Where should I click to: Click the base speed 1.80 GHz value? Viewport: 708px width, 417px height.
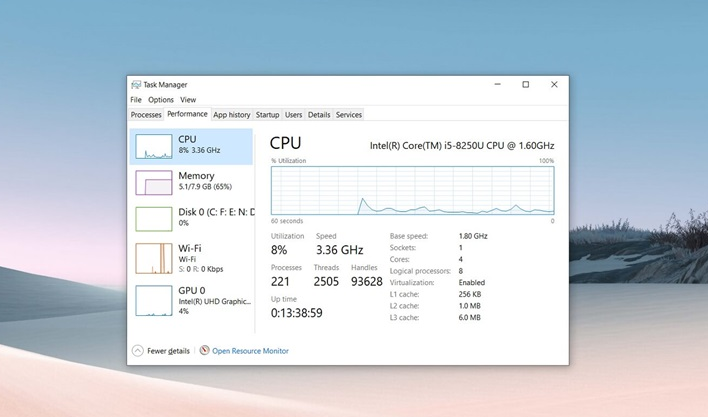[473, 236]
